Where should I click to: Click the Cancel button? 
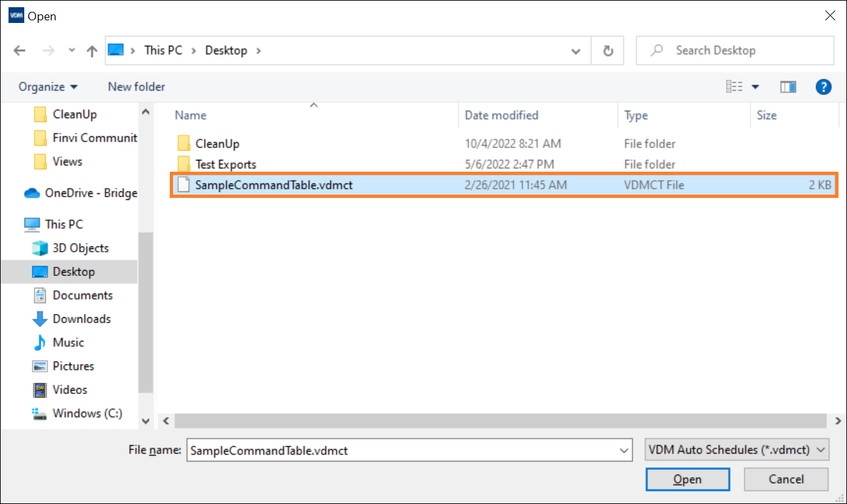tap(786, 479)
